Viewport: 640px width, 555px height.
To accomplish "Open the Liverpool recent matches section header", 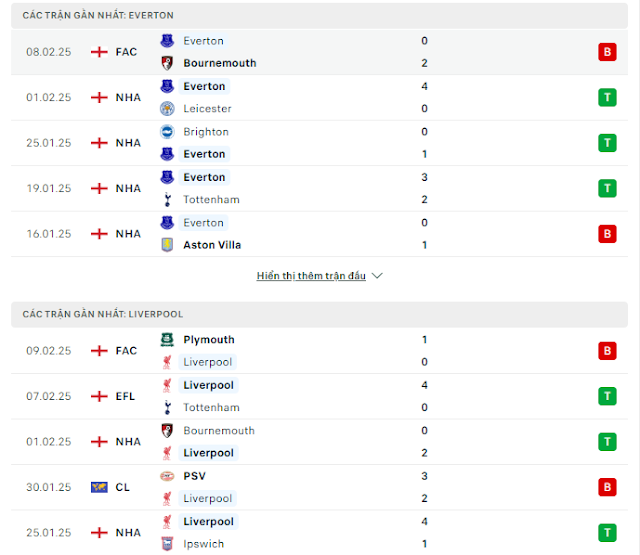I will pyautogui.click(x=319, y=314).
